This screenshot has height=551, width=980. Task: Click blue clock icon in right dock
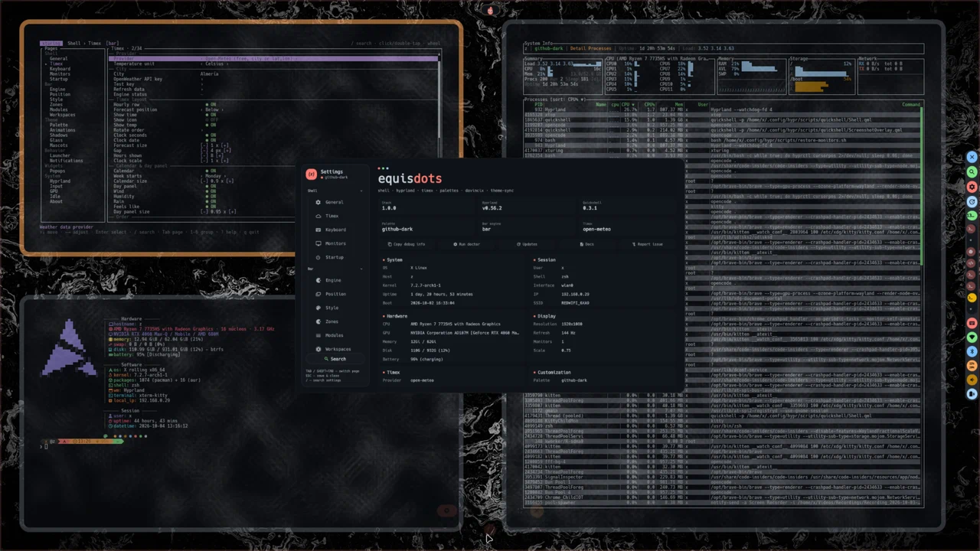coord(972,202)
